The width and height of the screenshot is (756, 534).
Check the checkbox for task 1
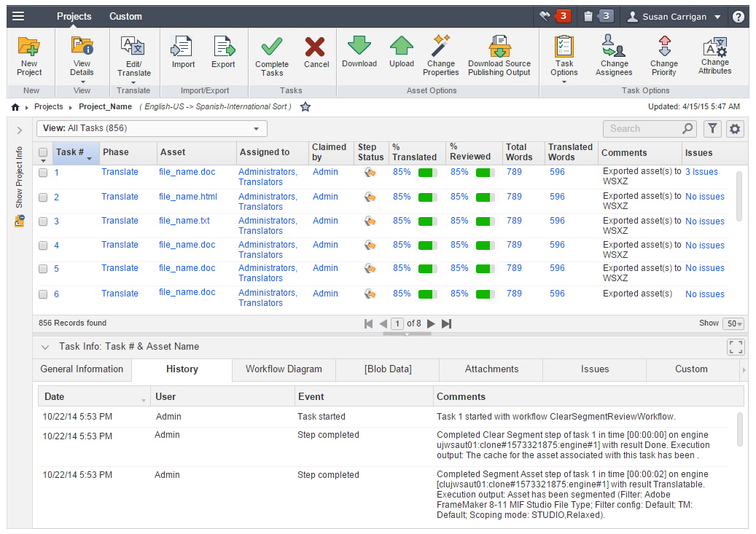click(x=43, y=173)
